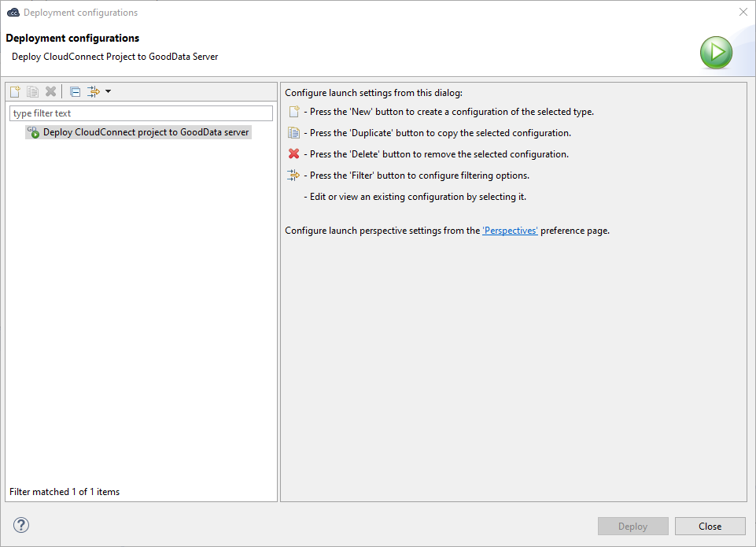The height and width of the screenshot is (547, 756).
Task: Close the Deployment configurations window
Action: click(743, 12)
